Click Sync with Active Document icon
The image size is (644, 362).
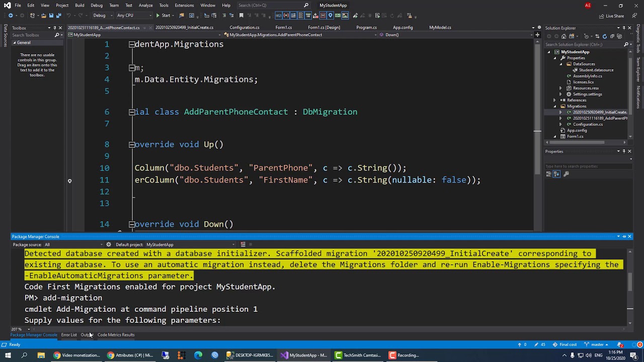[597, 36]
